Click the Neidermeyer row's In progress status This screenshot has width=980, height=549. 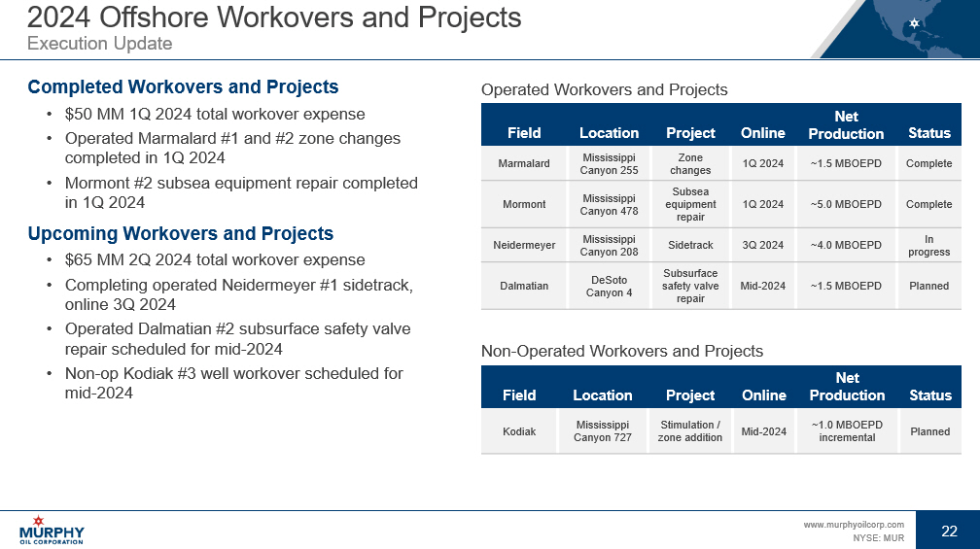[x=928, y=245]
